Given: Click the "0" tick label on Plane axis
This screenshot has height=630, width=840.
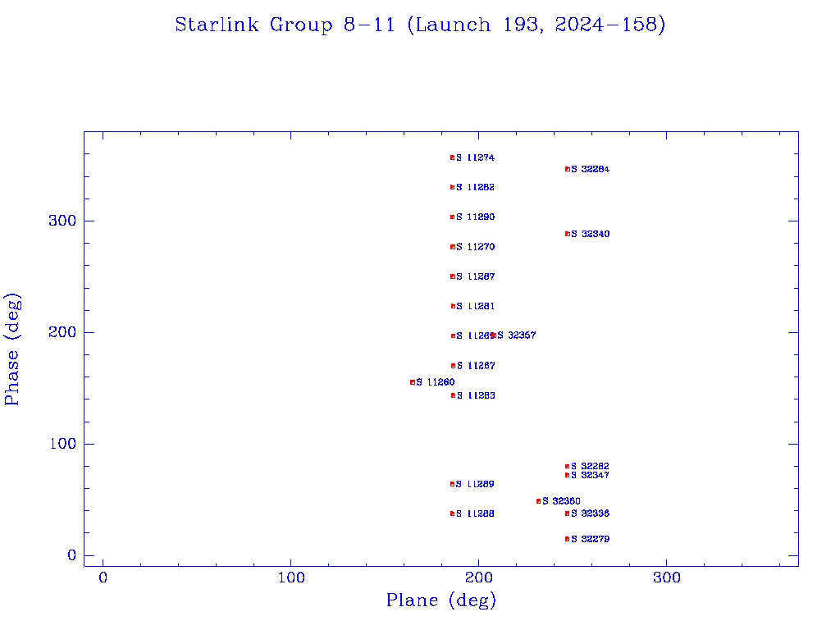Looking at the screenshot, I should (103, 578).
